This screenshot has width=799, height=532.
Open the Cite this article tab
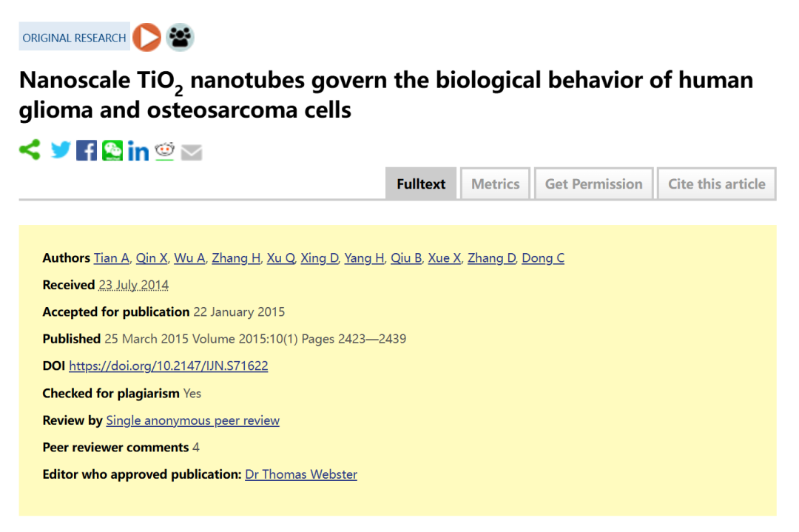[716, 184]
